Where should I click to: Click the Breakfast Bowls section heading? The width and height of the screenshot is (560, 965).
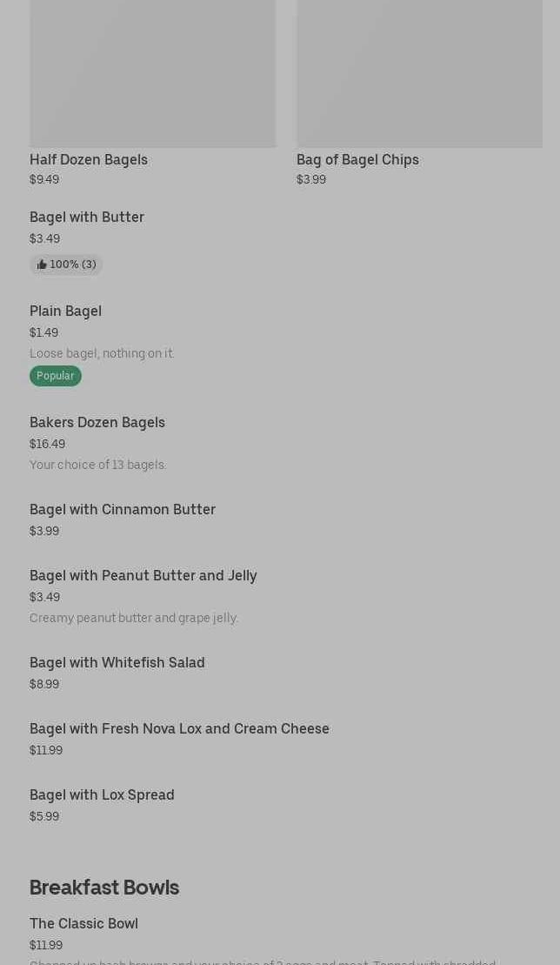point(104,887)
